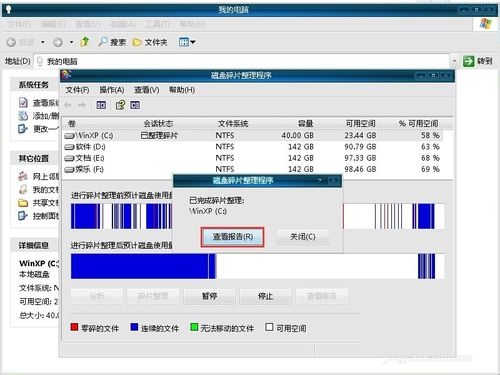Open the 帮助(H) menu in the defragmenter

pos(182,90)
